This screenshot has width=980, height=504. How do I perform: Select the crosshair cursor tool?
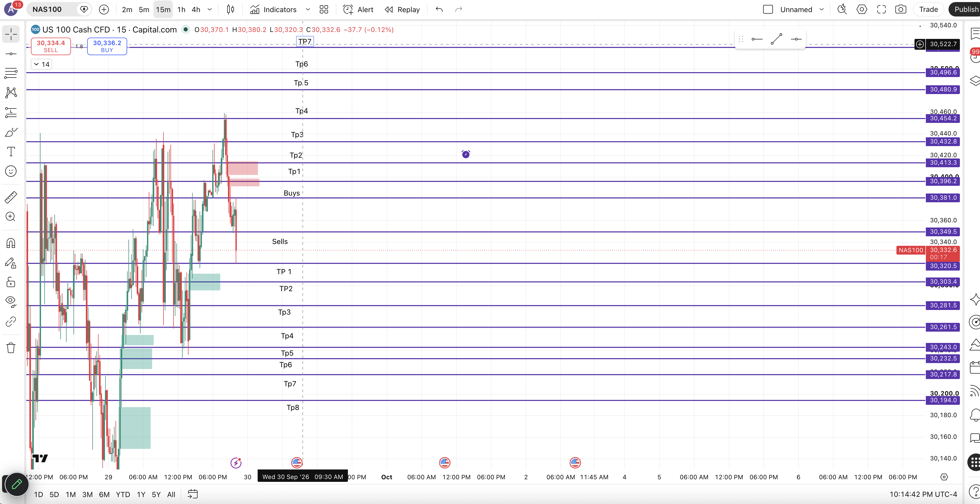11,34
